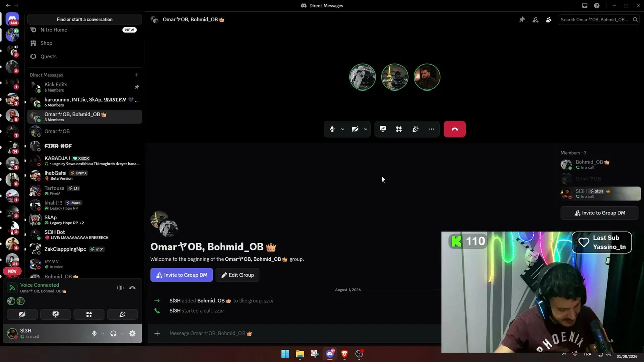This screenshot has width=644, height=362.
Task: Open the Tarfousa direct message
Action: tap(85, 191)
